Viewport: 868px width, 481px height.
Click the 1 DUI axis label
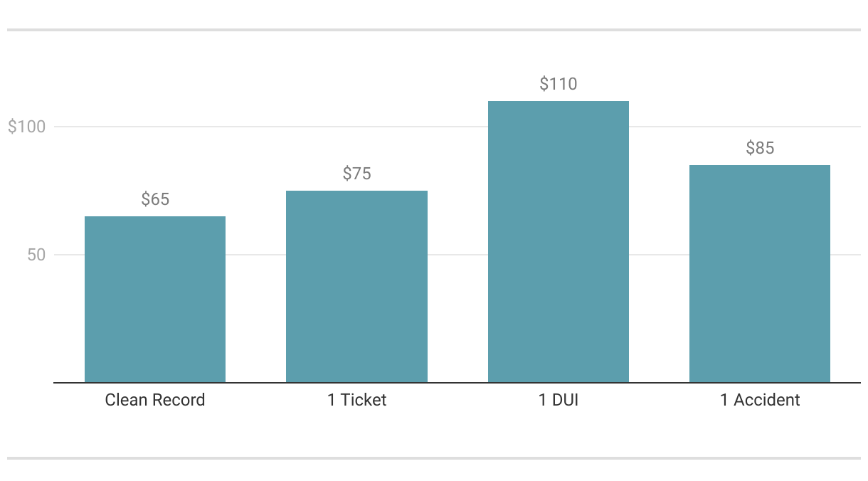tap(559, 400)
